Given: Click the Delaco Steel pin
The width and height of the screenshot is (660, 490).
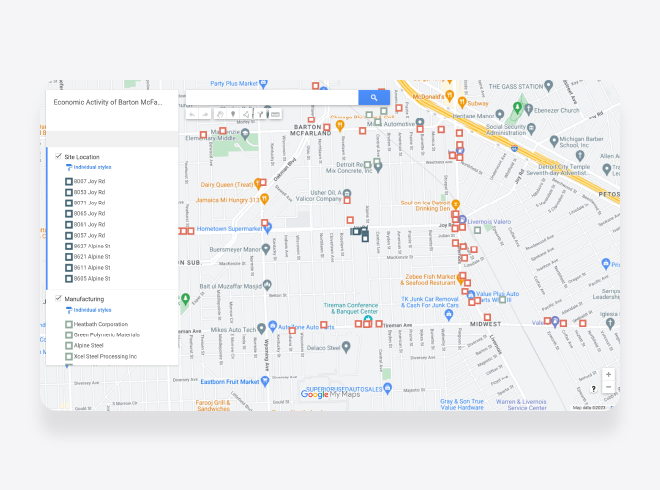Looking at the screenshot, I should [x=346, y=347].
